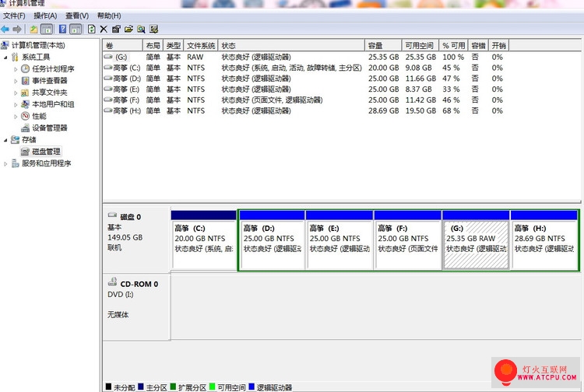
Task: Click the blue 逻辑驱动器 legend swatch
Action: 252,387
